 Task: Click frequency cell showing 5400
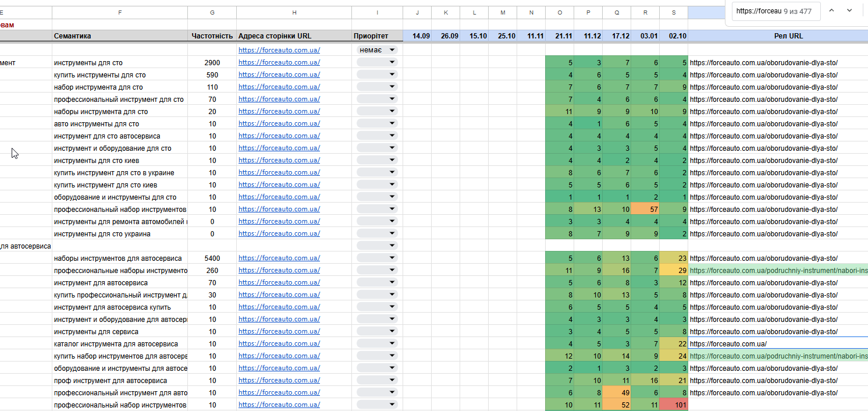coord(212,258)
